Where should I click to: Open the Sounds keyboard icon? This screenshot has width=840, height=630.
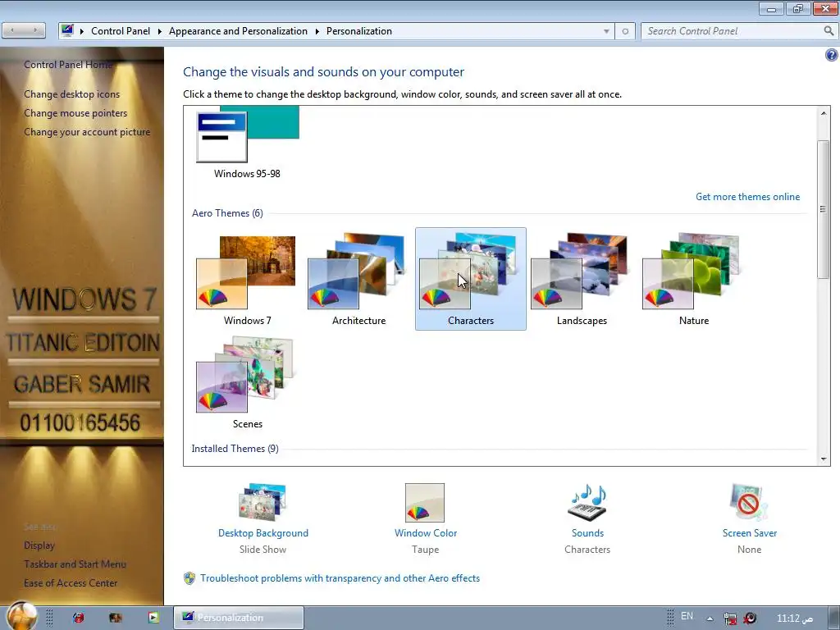[587, 503]
